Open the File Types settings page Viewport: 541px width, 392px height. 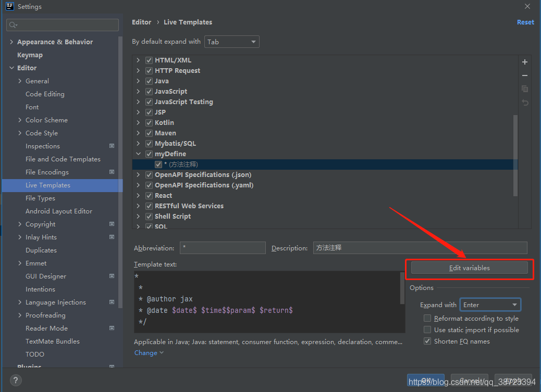point(40,198)
